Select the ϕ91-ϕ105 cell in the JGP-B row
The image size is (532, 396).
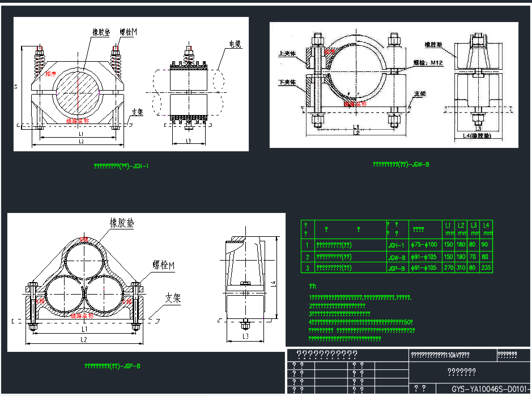click(424, 268)
